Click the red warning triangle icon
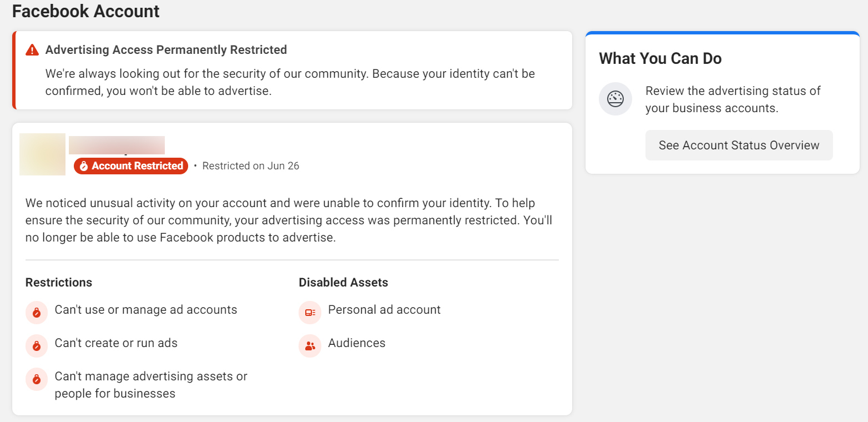 (x=32, y=50)
